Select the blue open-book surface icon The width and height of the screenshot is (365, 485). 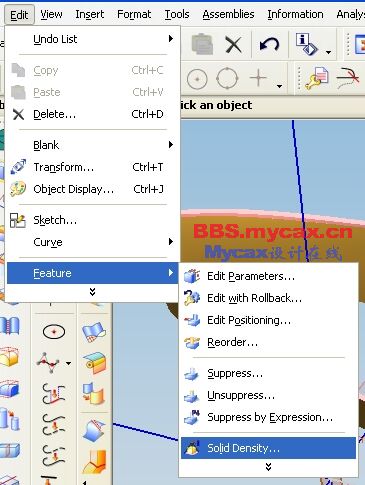point(10,326)
